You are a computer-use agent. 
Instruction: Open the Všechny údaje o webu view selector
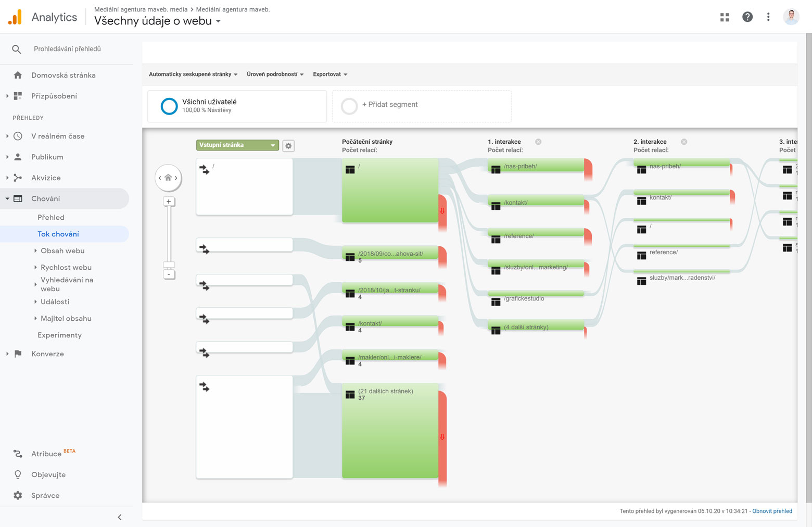pos(157,21)
